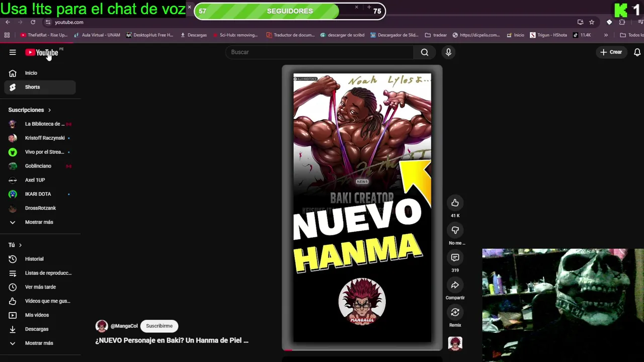Click the IKARI DOTA channel avatar

(13, 194)
